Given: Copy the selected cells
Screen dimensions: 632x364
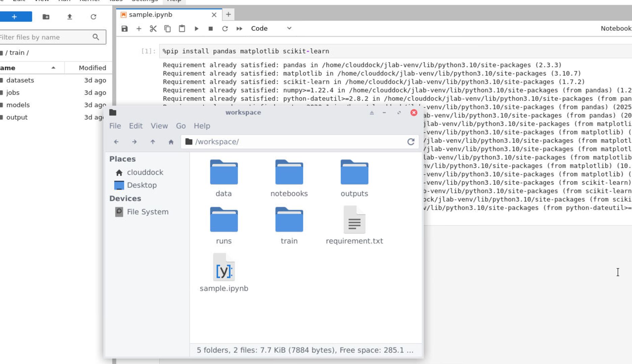Looking at the screenshot, I should tap(167, 28).
